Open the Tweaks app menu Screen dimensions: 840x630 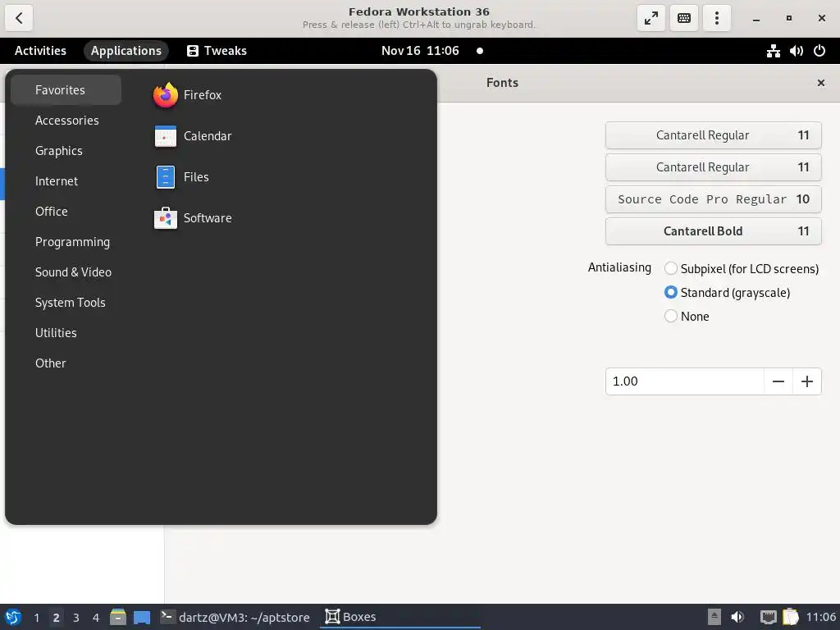(x=217, y=51)
